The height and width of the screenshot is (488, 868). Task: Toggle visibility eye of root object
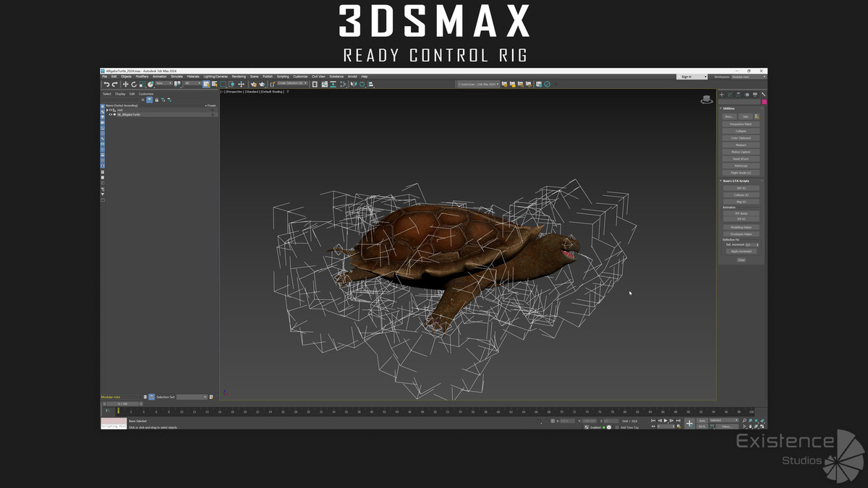[110, 110]
